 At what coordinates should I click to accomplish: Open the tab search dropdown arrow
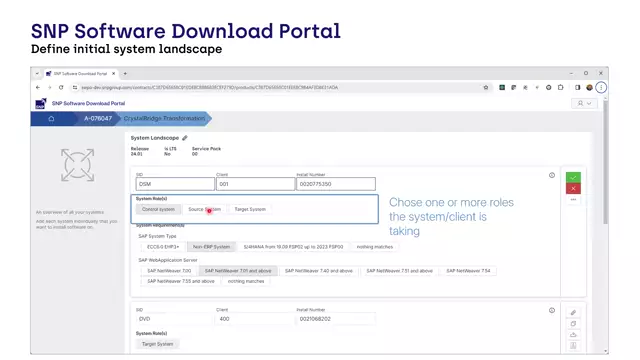click(x=37, y=73)
